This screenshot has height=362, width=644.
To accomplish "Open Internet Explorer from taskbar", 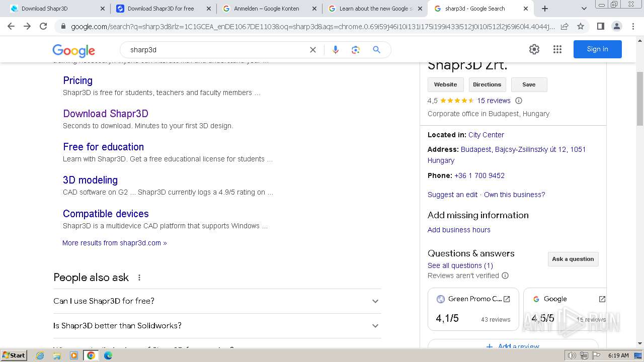I will (40, 355).
